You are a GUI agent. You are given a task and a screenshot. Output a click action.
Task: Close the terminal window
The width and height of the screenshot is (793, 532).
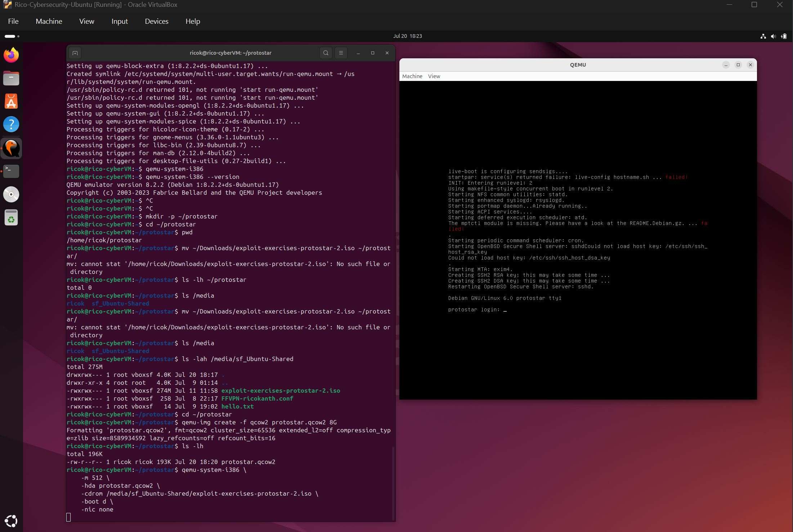387,53
